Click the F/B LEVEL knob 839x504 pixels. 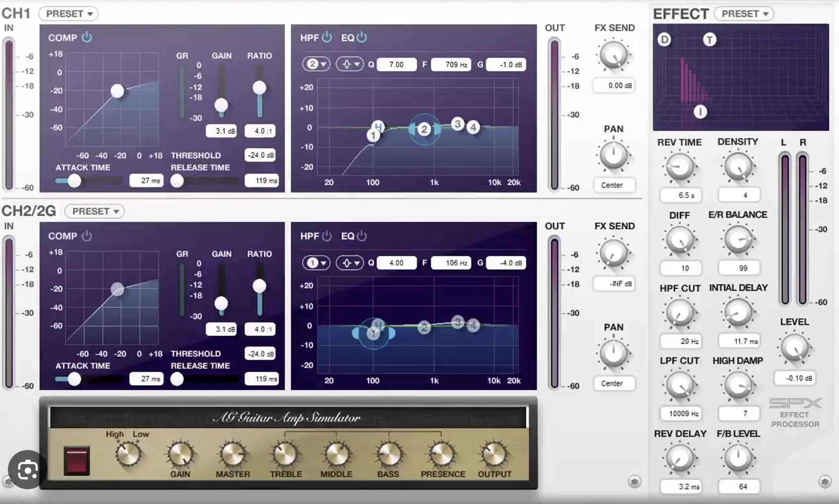[738, 458]
